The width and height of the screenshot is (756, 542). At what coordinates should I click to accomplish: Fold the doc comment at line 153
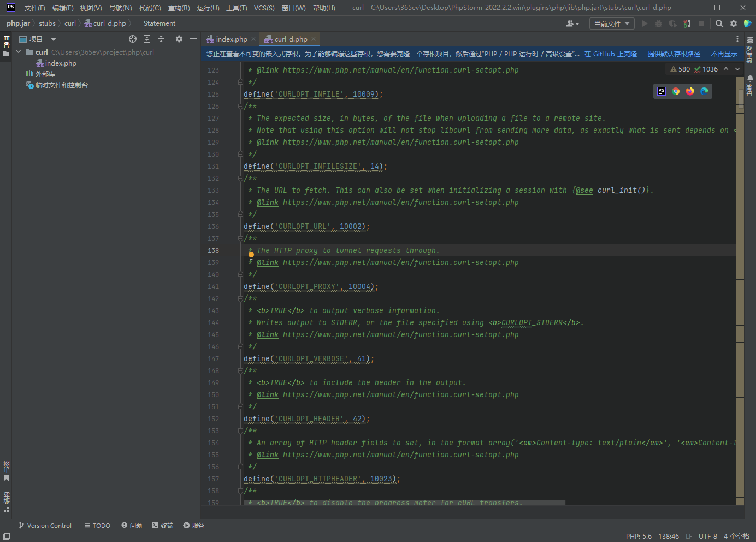(240, 431)
